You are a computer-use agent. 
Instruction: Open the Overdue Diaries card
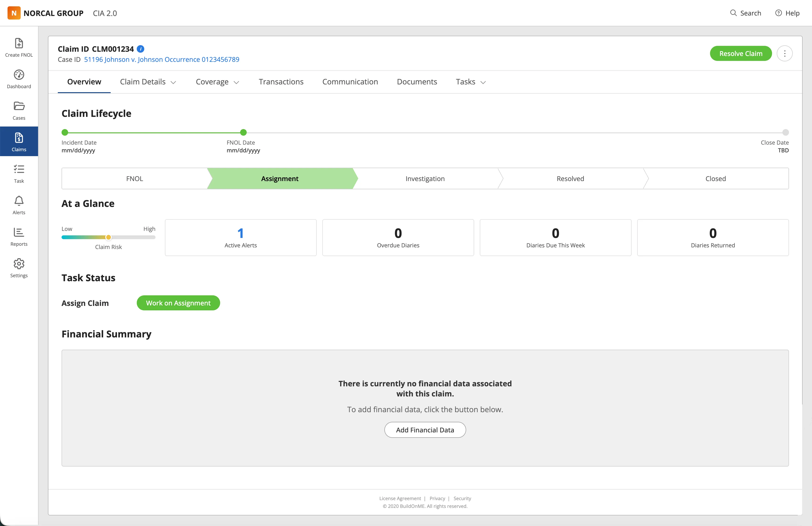pyautogui.click(x=398, y=237)
